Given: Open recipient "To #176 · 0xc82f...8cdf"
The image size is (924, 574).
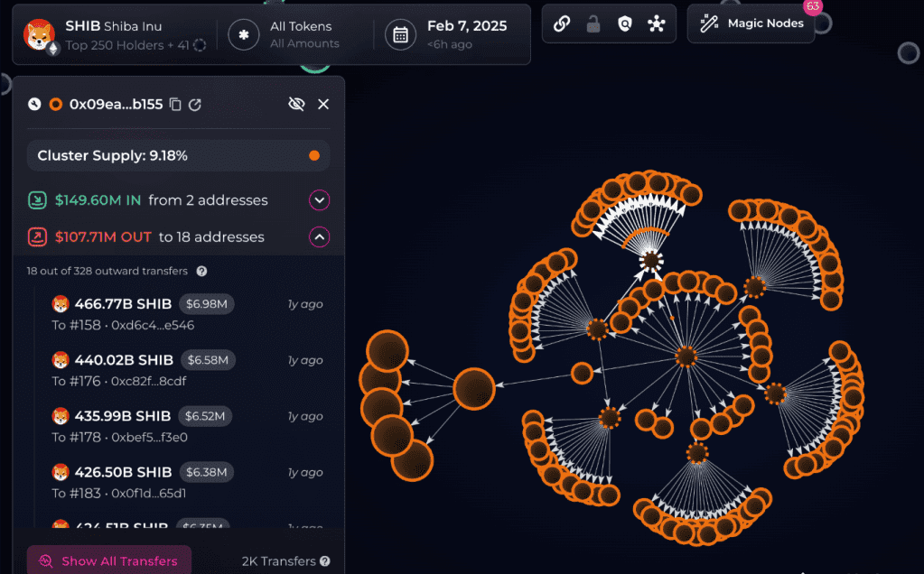Looking at the screenshot, I should click(119, 381).
